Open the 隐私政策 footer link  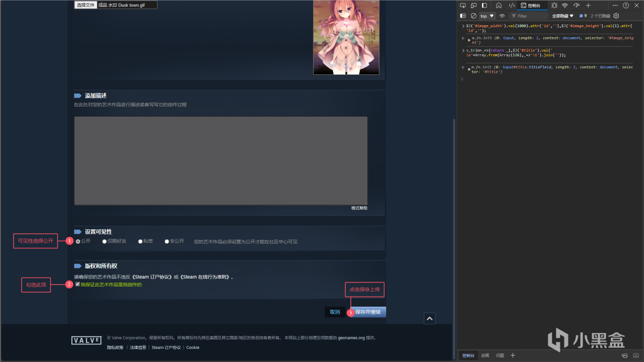115,347
